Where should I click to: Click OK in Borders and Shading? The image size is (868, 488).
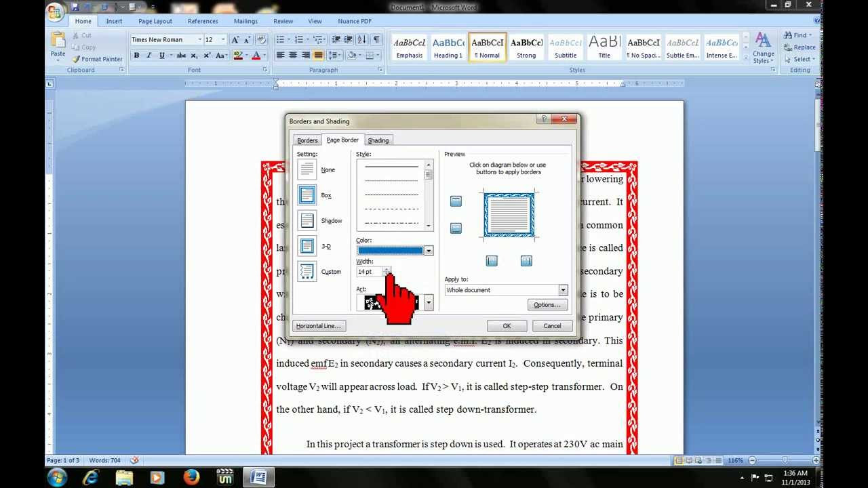click(507, 326)
